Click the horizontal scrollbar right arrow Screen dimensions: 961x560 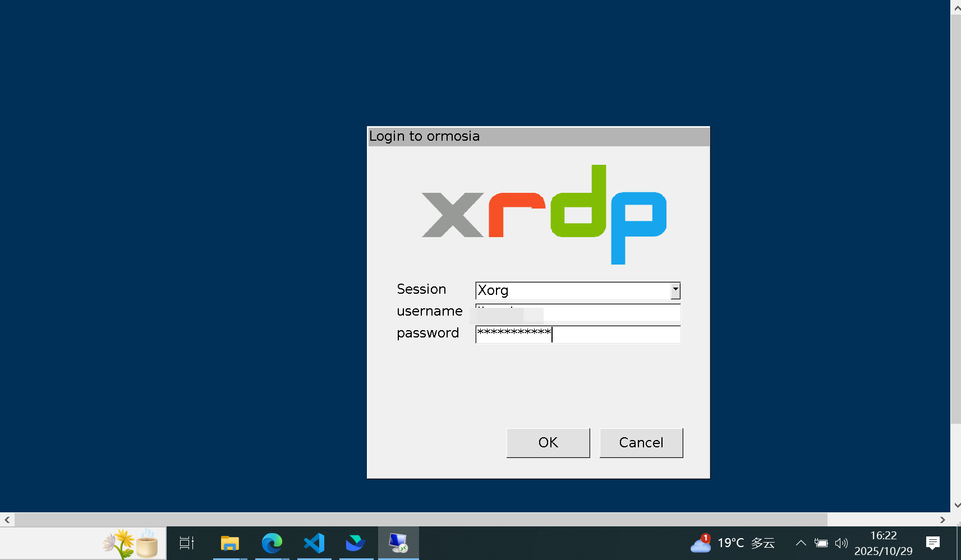click(x=943, y=520)
